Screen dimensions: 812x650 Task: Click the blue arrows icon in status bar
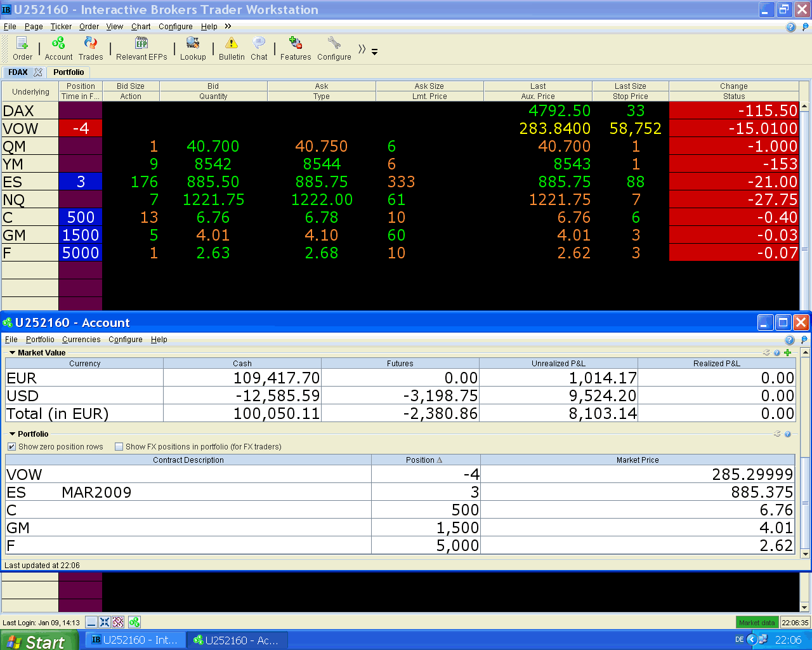click(x=105, y=622)
